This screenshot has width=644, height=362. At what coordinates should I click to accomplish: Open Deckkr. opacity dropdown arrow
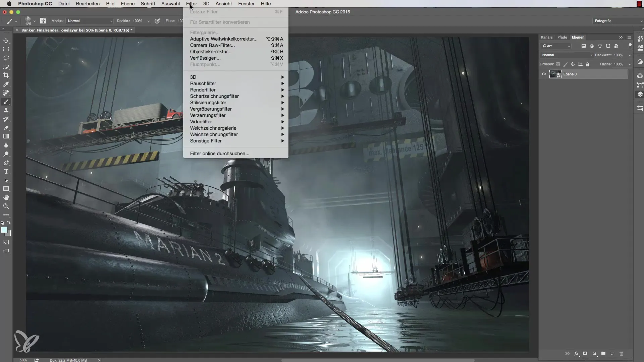149,21
